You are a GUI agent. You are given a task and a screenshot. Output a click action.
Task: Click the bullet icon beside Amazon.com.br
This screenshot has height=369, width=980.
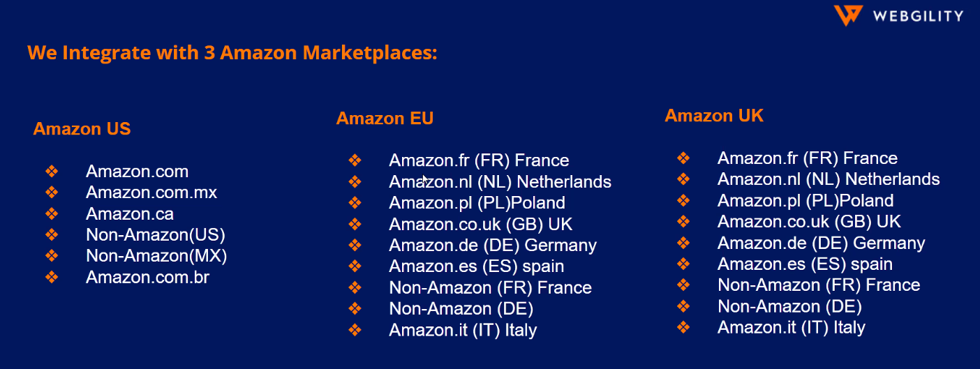[x=52, y=277]
